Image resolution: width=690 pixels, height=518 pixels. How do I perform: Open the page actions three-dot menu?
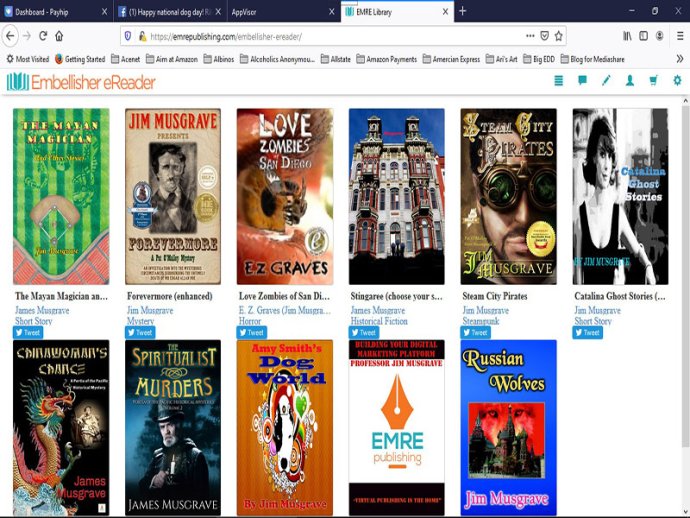pyautogui.click(x=530, y=36)
